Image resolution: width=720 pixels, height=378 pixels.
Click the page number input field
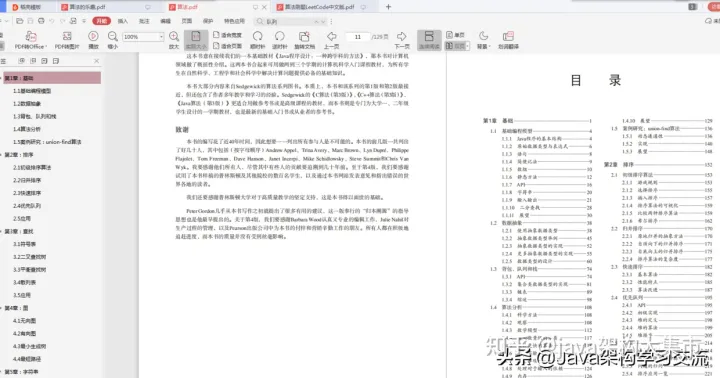[x=358, y=37]
